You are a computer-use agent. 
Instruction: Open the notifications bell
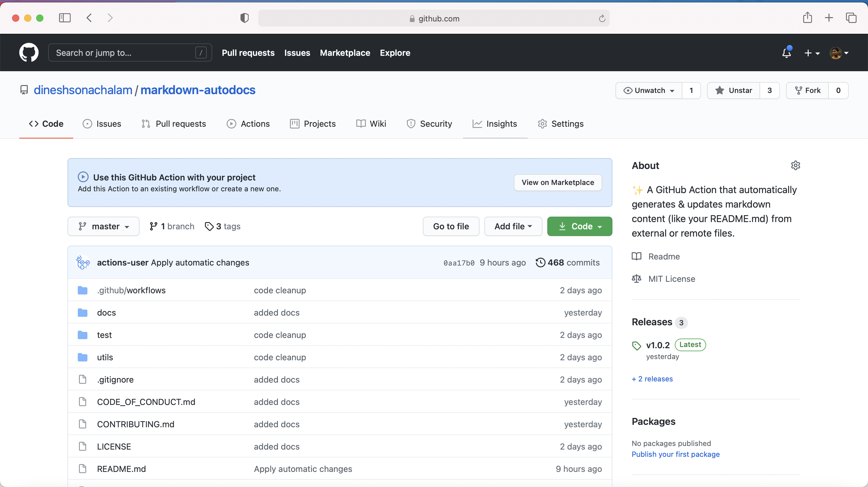(x=786, y=53)
